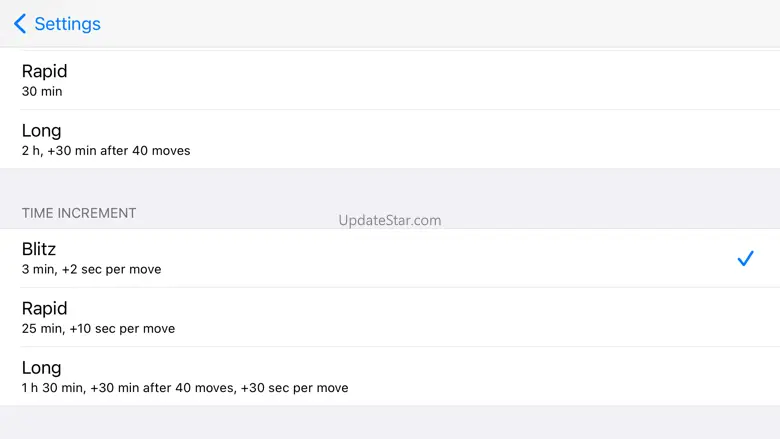The width and height of the screenshot is (780, 439).
Task: Pick Long under Time Increment
Action: pos(390,376)
